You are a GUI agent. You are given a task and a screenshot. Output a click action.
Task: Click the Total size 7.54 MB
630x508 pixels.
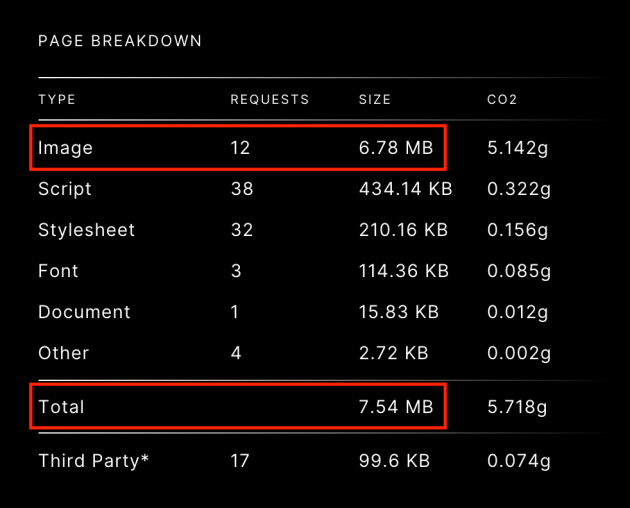pos(396,407)
